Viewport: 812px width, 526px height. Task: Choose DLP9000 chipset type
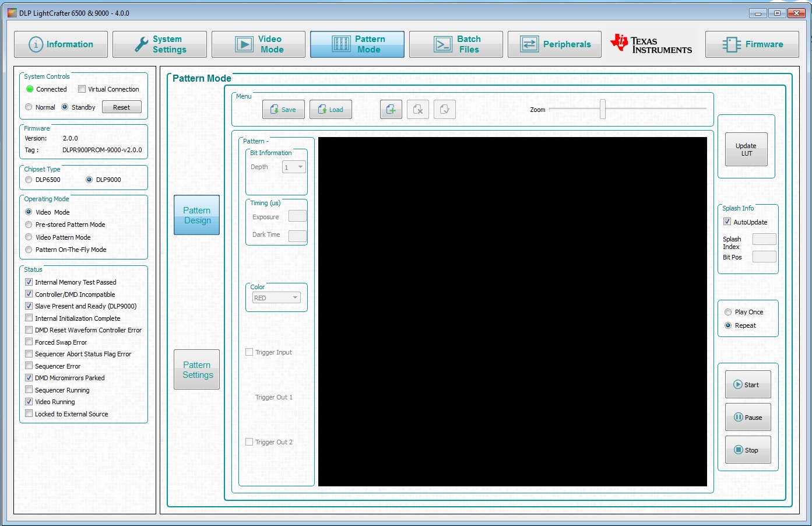click(x=89, y=180)
